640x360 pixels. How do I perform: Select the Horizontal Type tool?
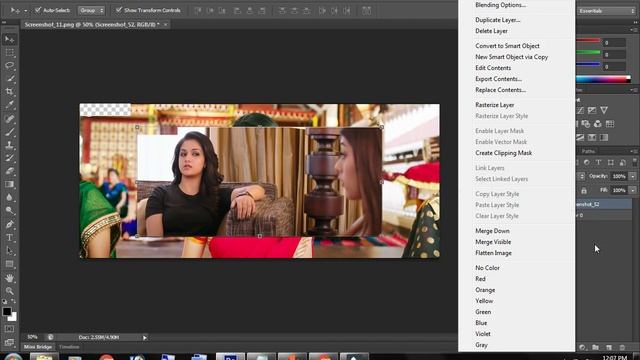[x=9, y=238]
